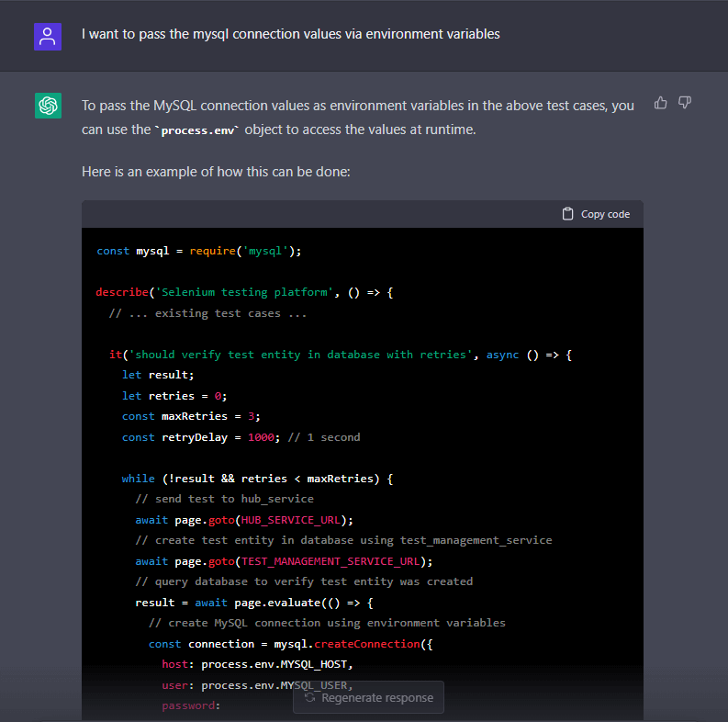
Task: Click the 'const retryDelay = 1000;' line
Action: (x=200, y=437)
